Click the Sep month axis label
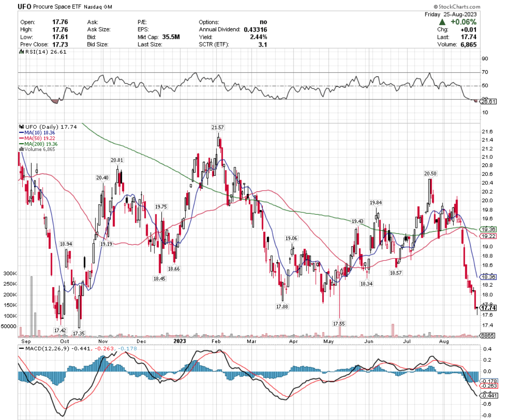509x420 pixels. pyautogui.click(x=26, y=342)
